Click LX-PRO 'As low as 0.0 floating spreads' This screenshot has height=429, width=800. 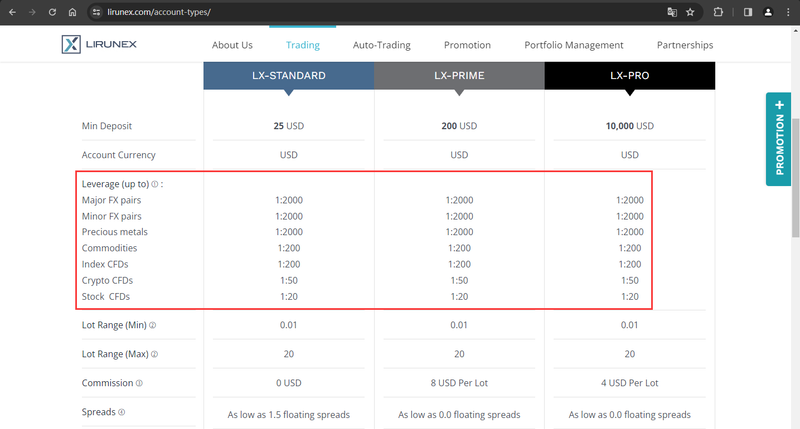(x=630, y=415)
